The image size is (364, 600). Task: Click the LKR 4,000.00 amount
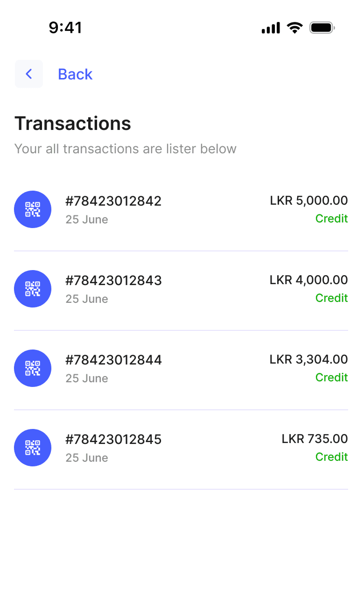click(x=309, y=280)
